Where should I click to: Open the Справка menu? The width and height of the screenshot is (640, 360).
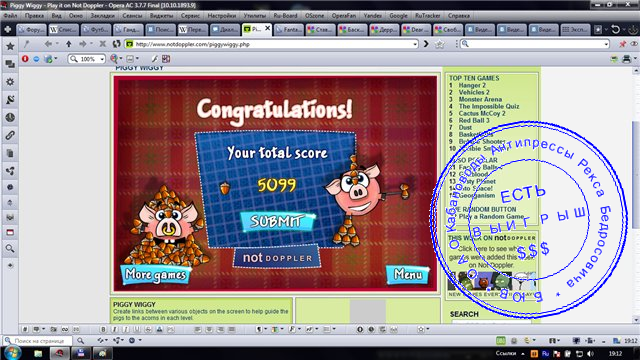pos(458,16)
